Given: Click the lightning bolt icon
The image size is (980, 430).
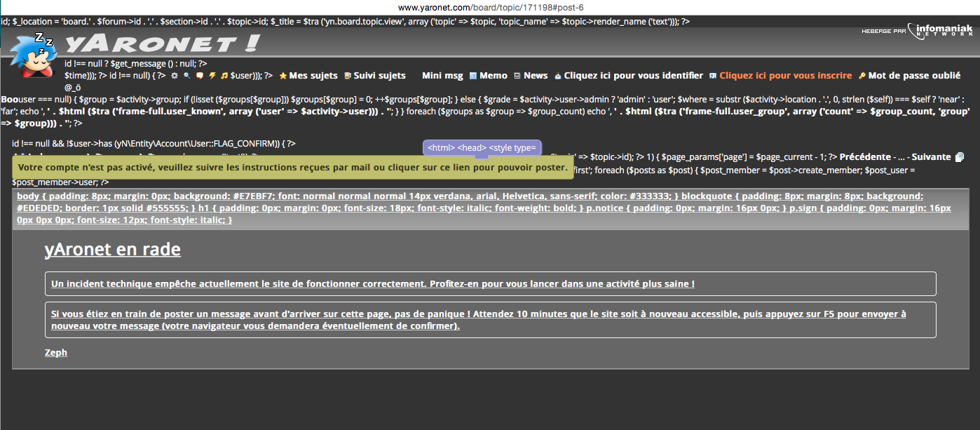Looking at the screenshot, I should pyautogui.click(x=212, y=76).
